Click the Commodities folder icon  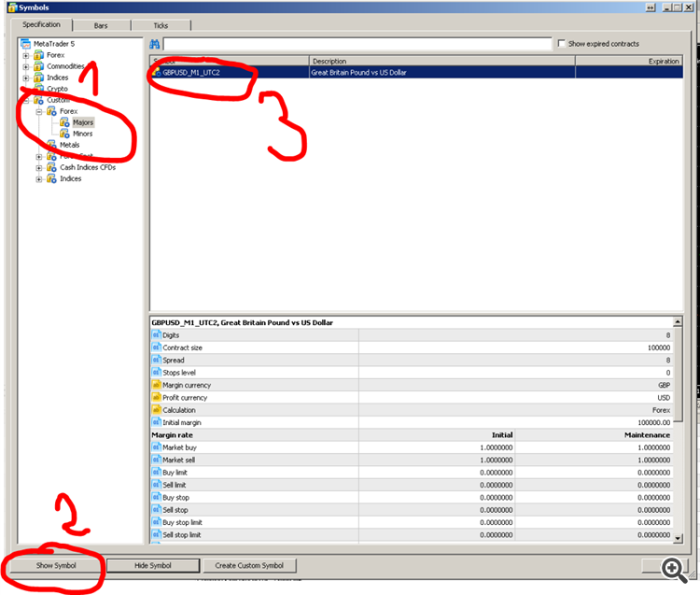tap(39, 66)
